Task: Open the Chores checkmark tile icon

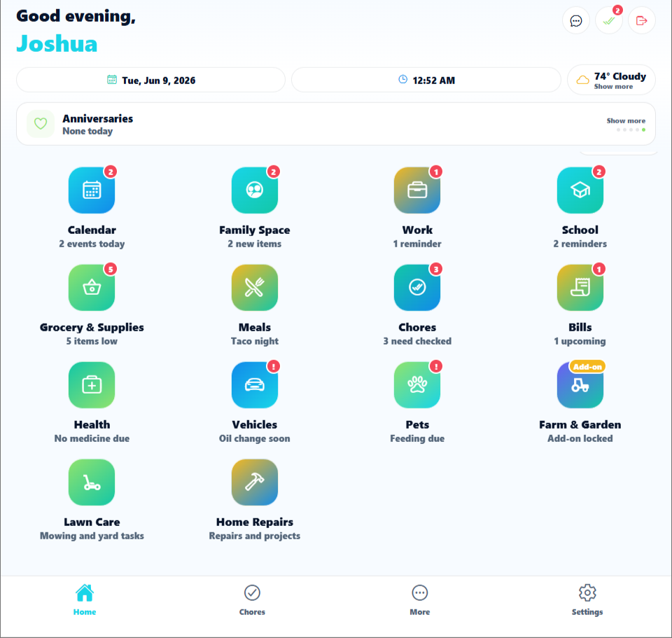Action: (417, 287)
